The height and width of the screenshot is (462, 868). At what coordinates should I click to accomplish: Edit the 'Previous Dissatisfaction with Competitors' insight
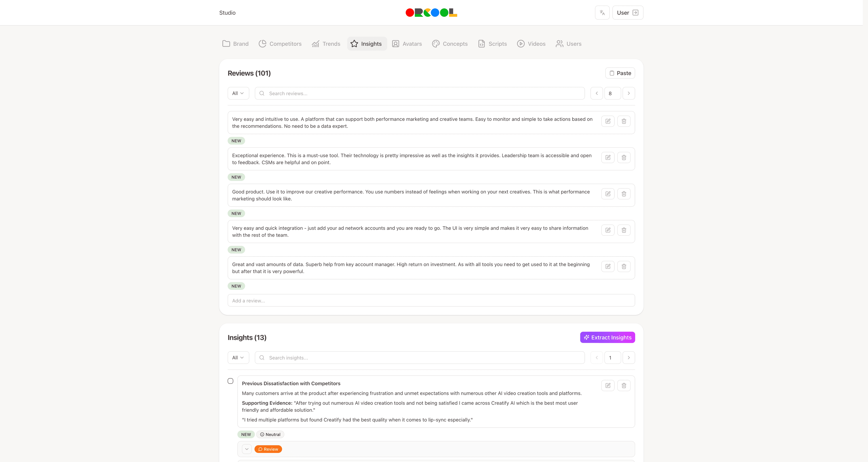point(608,386)
